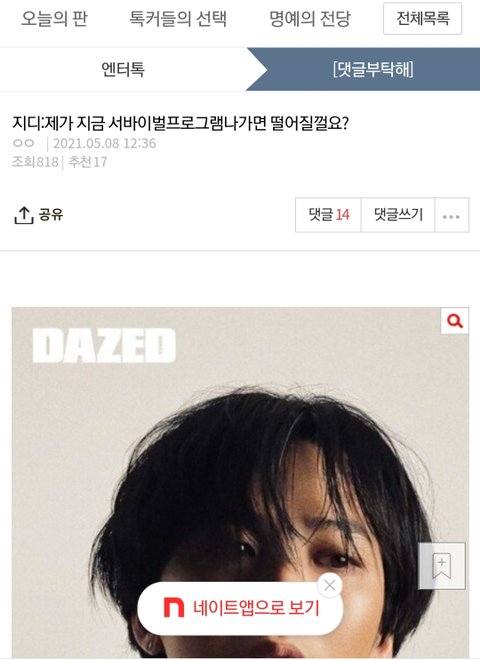
Task: Go to 명예의 전당 tab
Action: point(310,19)
